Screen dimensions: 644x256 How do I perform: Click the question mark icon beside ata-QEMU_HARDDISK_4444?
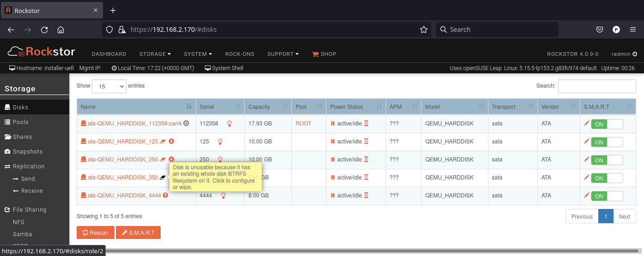[165, 196]
